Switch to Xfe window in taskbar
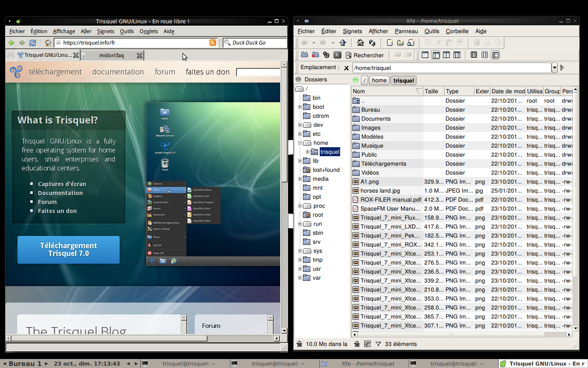Image resolution: width=588 pixels, height=368 pixels. click(x=364, y=364)
